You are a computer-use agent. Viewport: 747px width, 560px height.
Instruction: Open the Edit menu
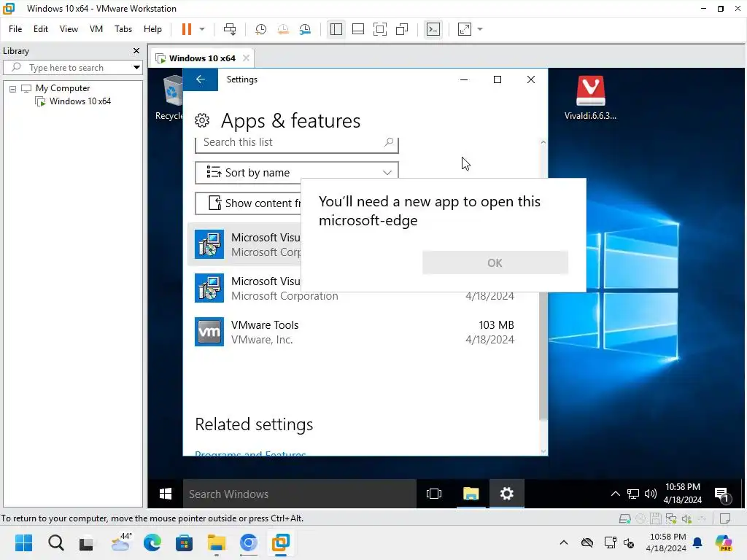(41, 29)
